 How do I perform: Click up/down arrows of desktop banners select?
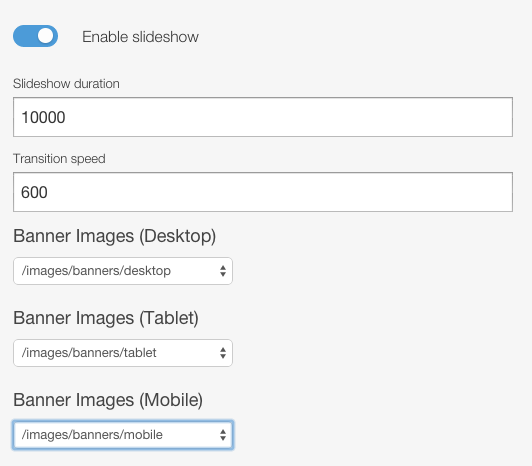pos(223,271)
